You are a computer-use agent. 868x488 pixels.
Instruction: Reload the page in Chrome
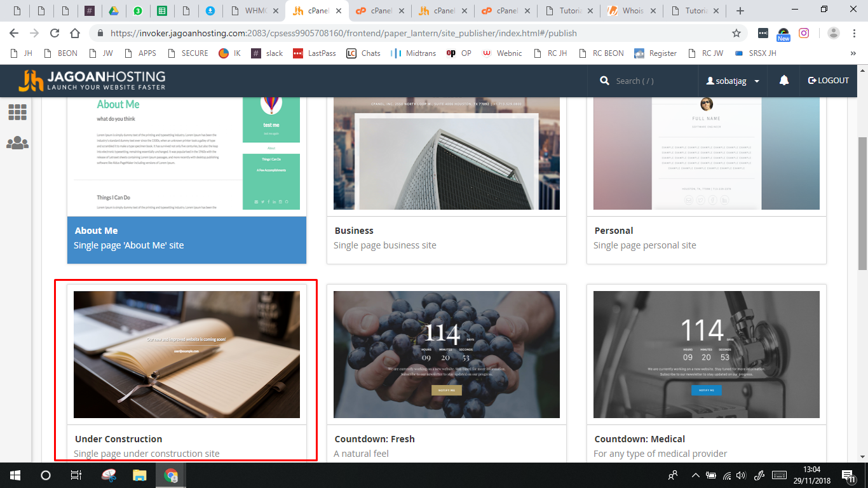click(x=55, y=34)
